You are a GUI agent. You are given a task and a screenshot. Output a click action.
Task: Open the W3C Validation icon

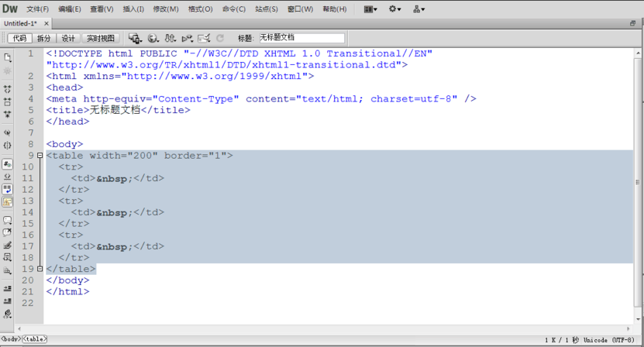(188, 38)
